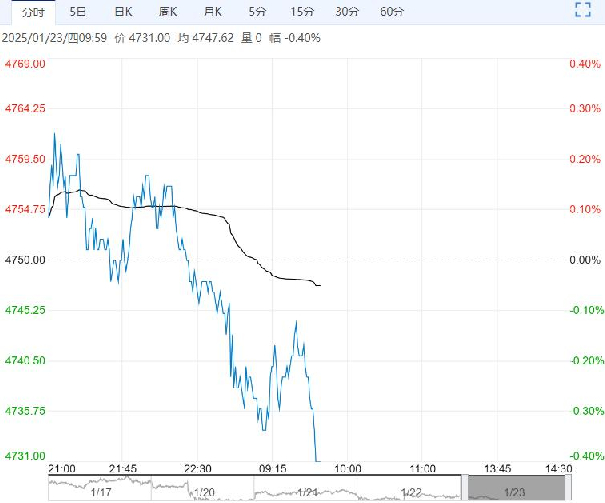
Task: Show the 月K monthly candlestick chart
Action: point(213,12)
